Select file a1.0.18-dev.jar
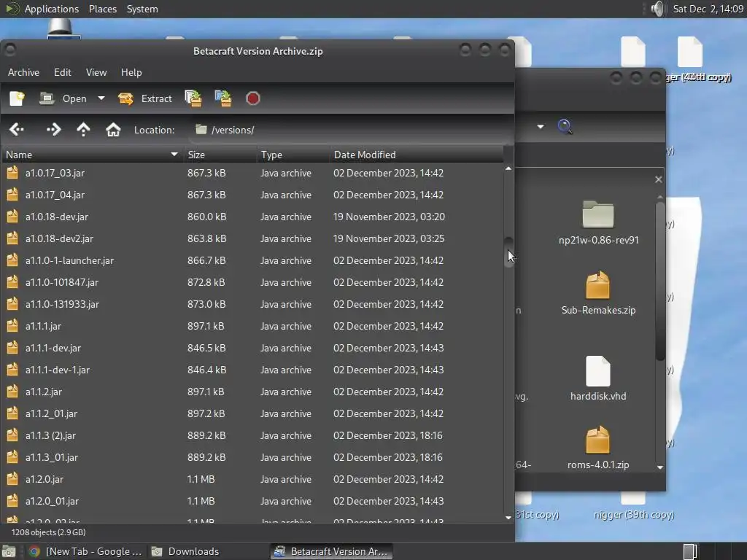The image size is (747, 560). [x=252, y=217]
